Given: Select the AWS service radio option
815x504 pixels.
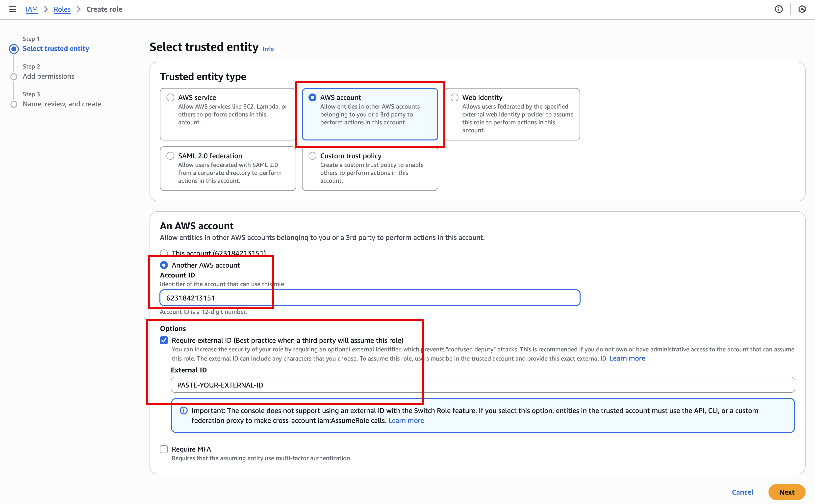Looking at the screenshot, I should tap(171, 97).
